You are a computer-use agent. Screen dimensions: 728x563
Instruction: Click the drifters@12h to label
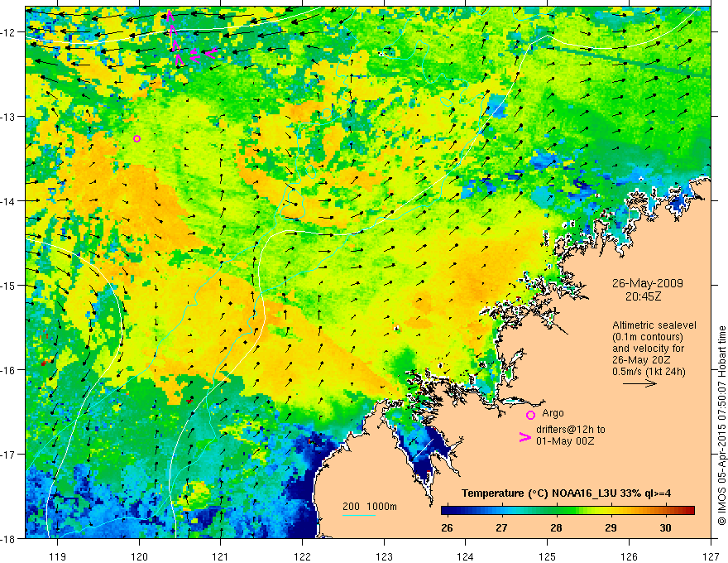pos(571,430)
